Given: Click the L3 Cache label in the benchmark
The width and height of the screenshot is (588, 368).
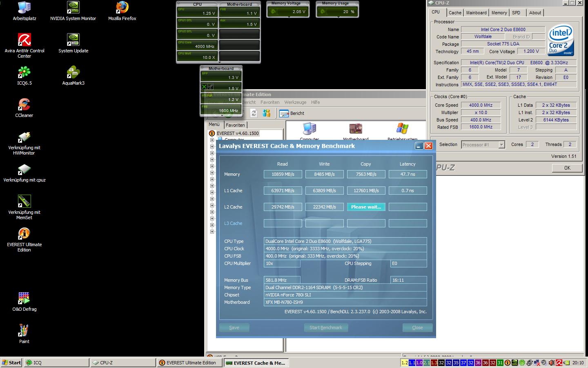Looking at the screenshot, I should tap(233, 223).
